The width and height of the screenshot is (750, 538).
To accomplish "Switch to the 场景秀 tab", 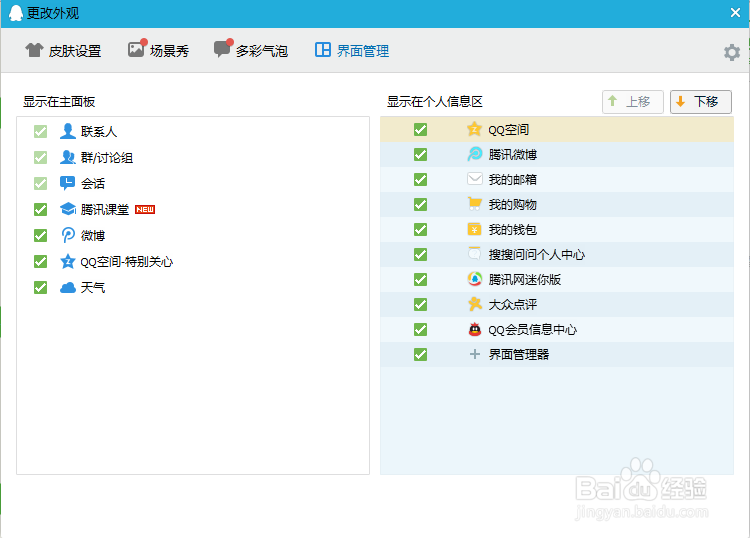I will 158,50.
